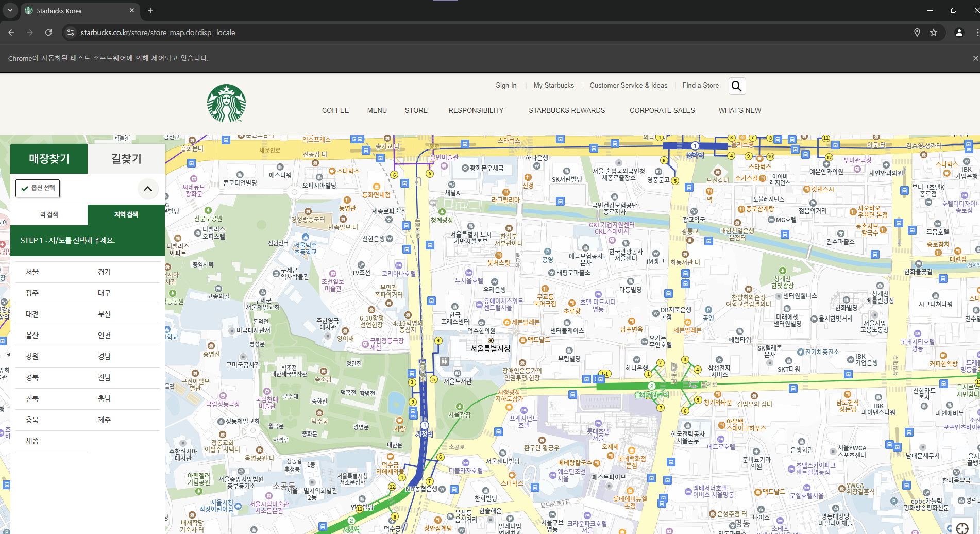Click the Starbucks siren logo
This screenshot has width=980, height=534.
[x=226, y=103]
